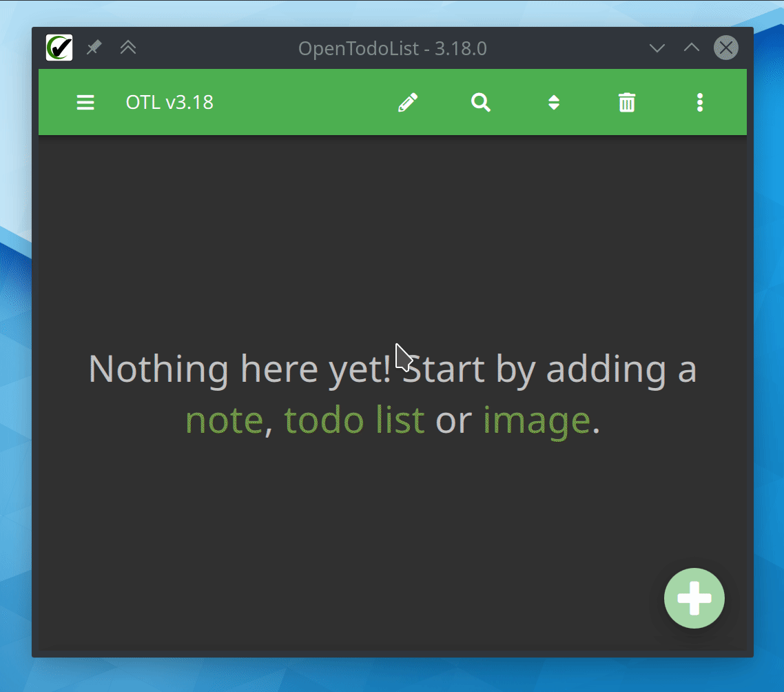Close the OpenTodoList window

(725, 48)
